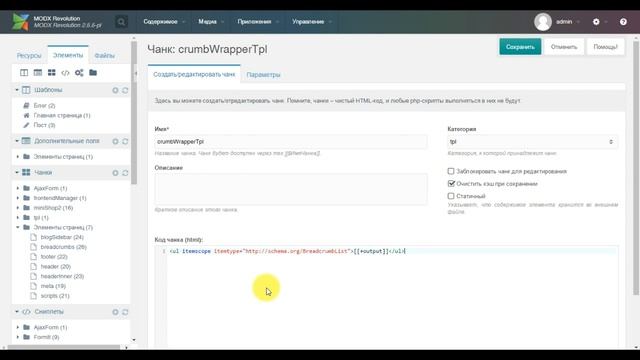Switch to the Ресурсы tab
This screenshot has width=640, height=360.
29,56
